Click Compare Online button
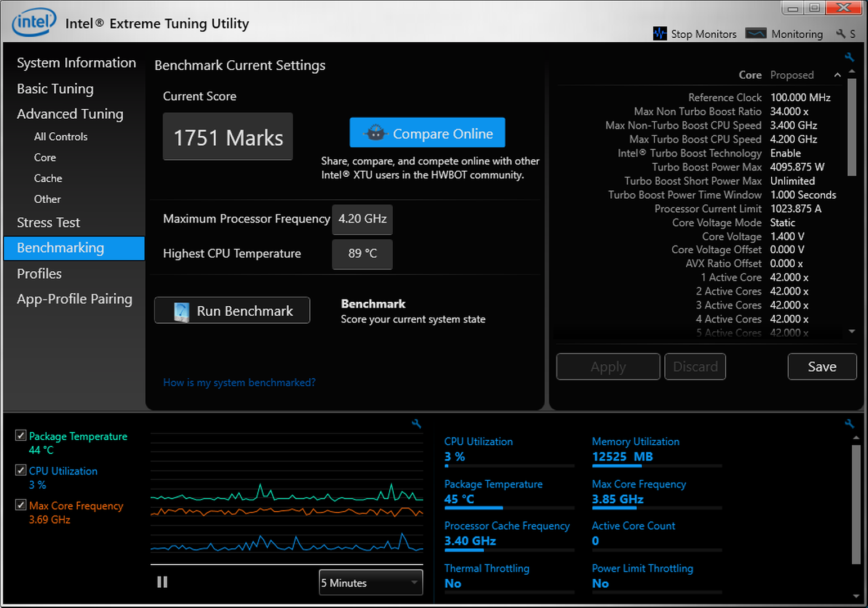The width and height of the screenshot is (868, 608). point(427,133)
